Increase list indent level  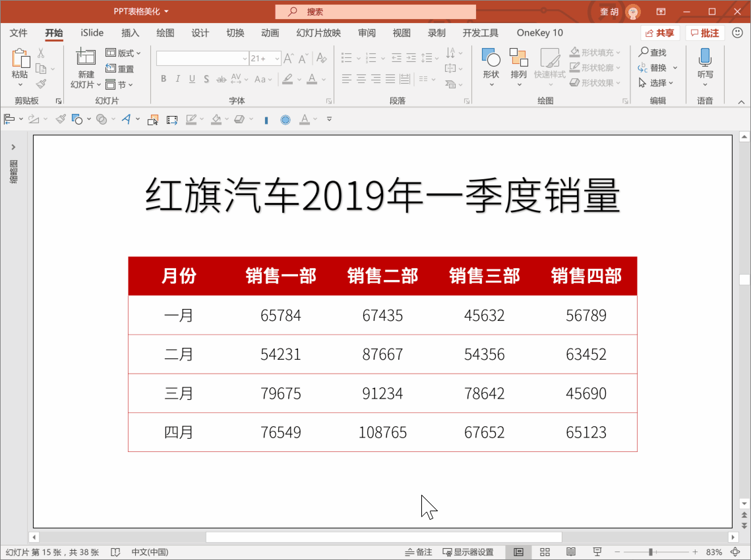click(x=411, y=58)
